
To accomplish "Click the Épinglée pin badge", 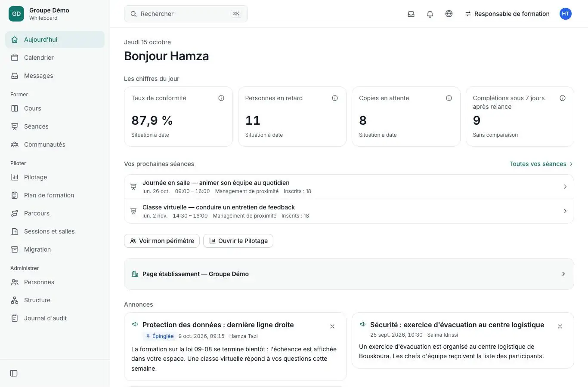I will (160, 336).
